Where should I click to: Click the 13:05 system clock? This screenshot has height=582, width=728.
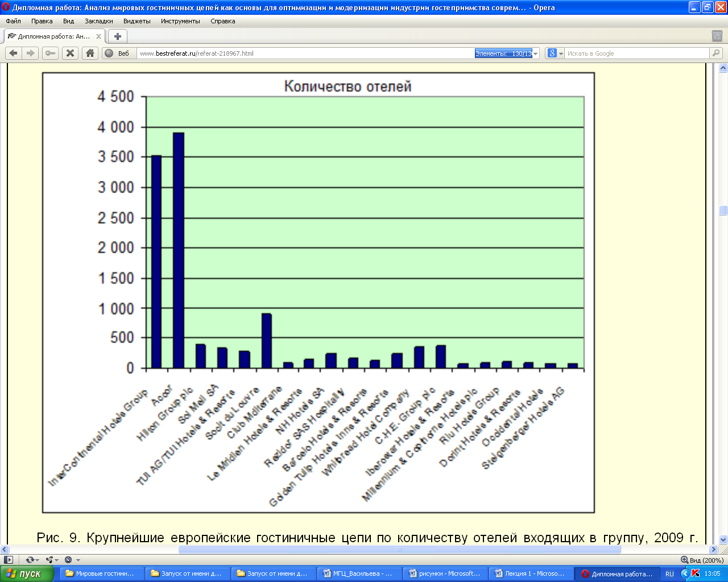coord(712,573)
